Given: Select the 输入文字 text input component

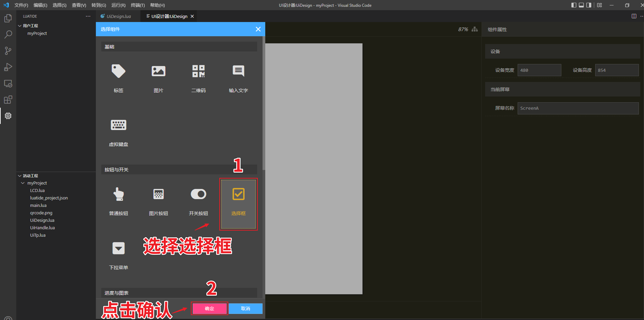Looking at the screenshot, I should pos(238,78).
